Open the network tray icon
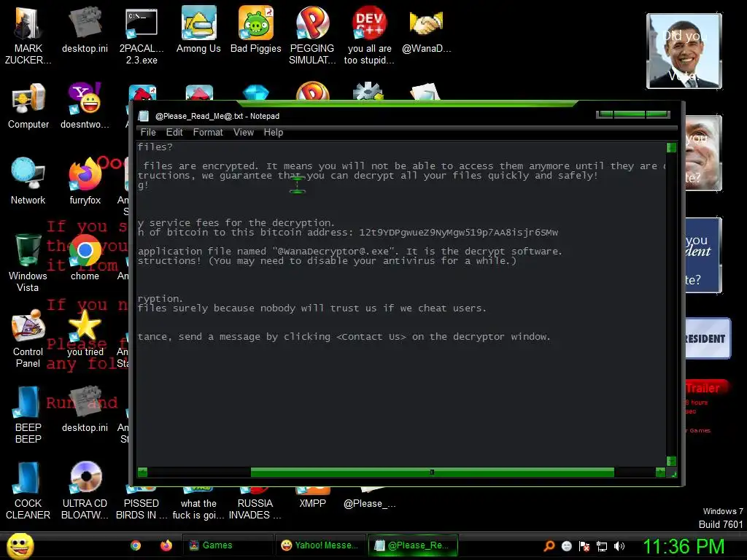Viewport: 747px width, 560px height. tap(602, 546)
